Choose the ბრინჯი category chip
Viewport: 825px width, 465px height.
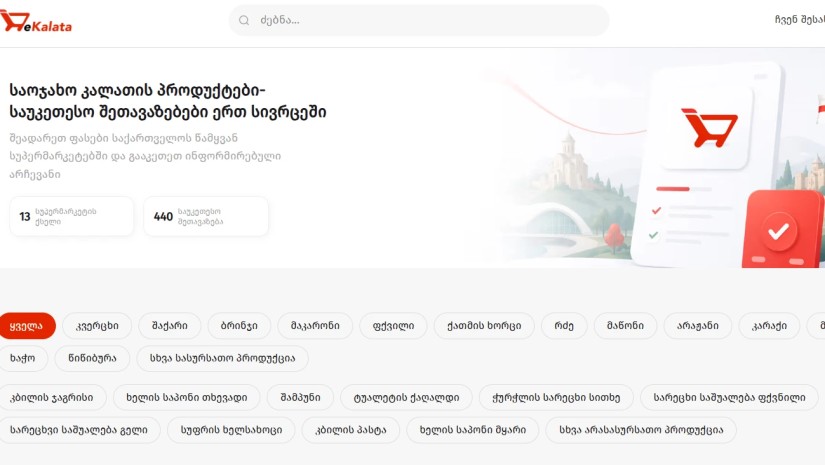pyautogui.click(x=239, y=326)
